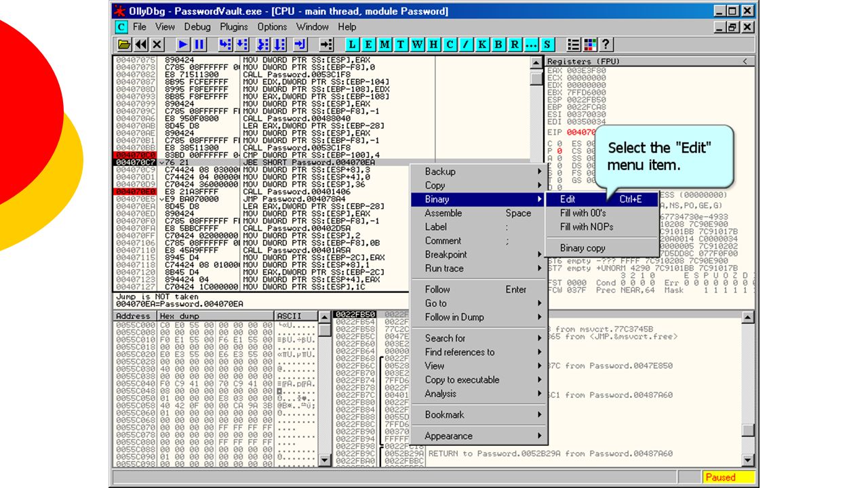Viewport: 868px width, 488px height.
Task: Open the Plugins menu
Action: [x=234, y=27]
